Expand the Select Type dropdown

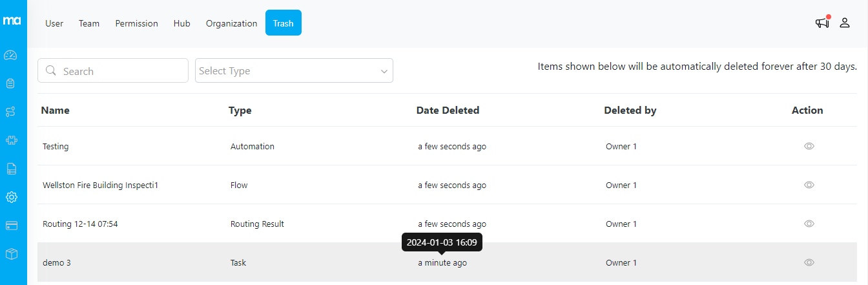tap(294, 71)
